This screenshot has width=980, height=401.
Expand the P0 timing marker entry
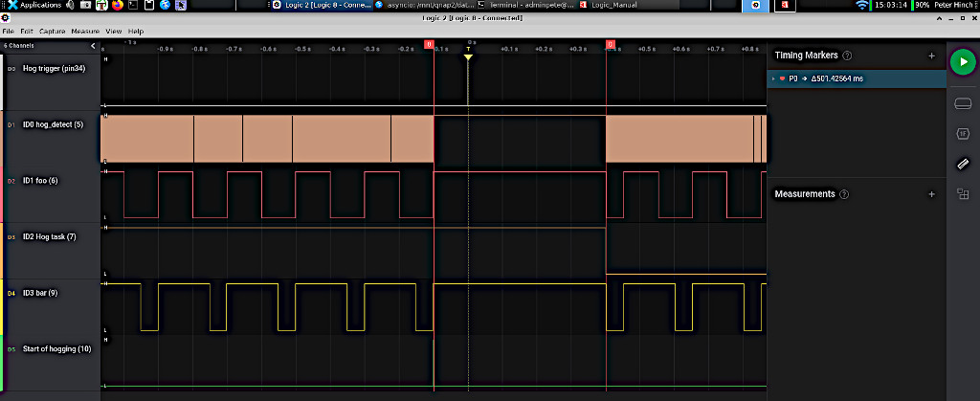point(773,78)
